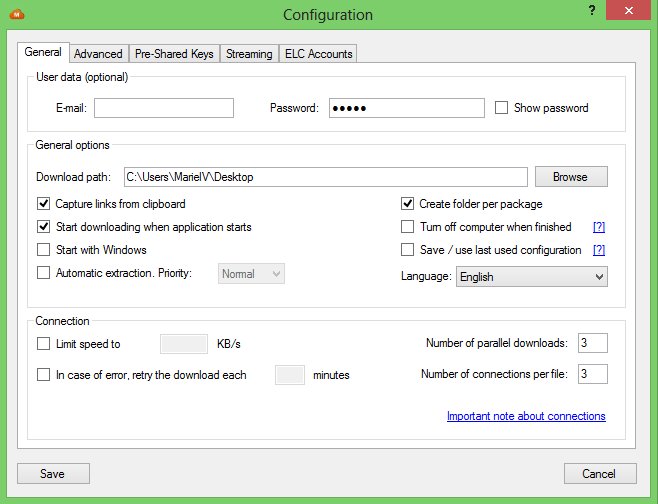
Task: Switch to the General tab
Action: pos(43,52)
